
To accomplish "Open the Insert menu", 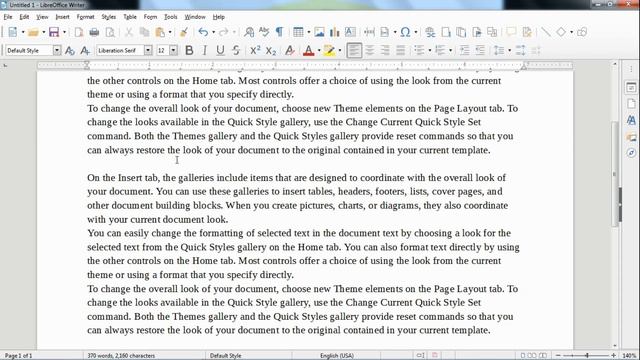I will 62,17.
